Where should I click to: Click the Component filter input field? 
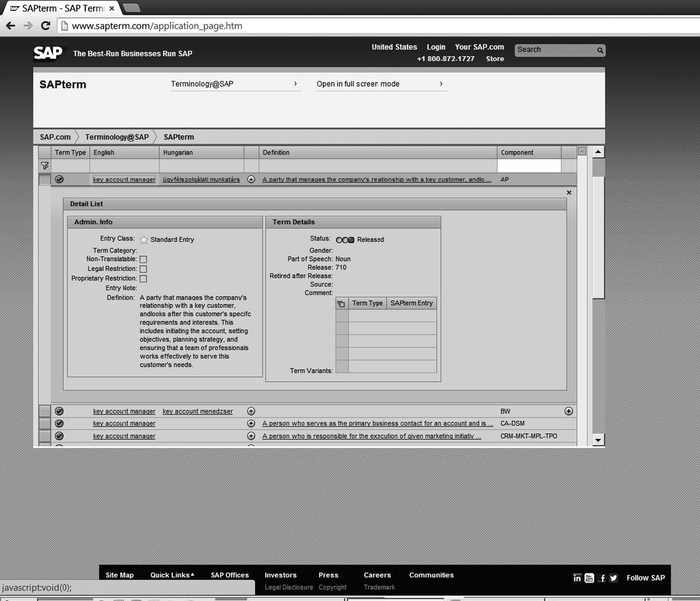(529, 165)
